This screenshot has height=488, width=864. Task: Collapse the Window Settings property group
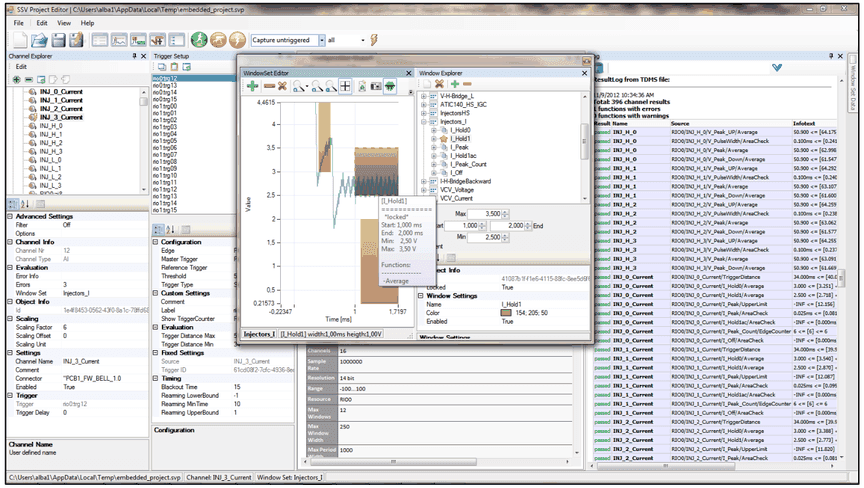421,296
